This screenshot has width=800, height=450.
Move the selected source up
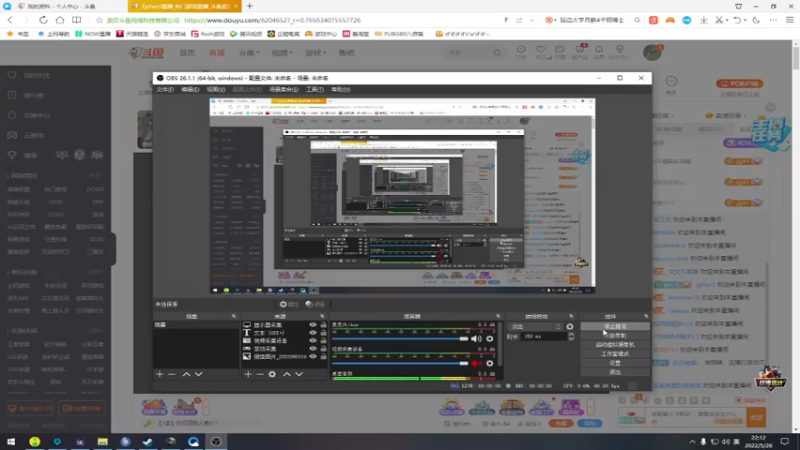(x=287, y=374)
